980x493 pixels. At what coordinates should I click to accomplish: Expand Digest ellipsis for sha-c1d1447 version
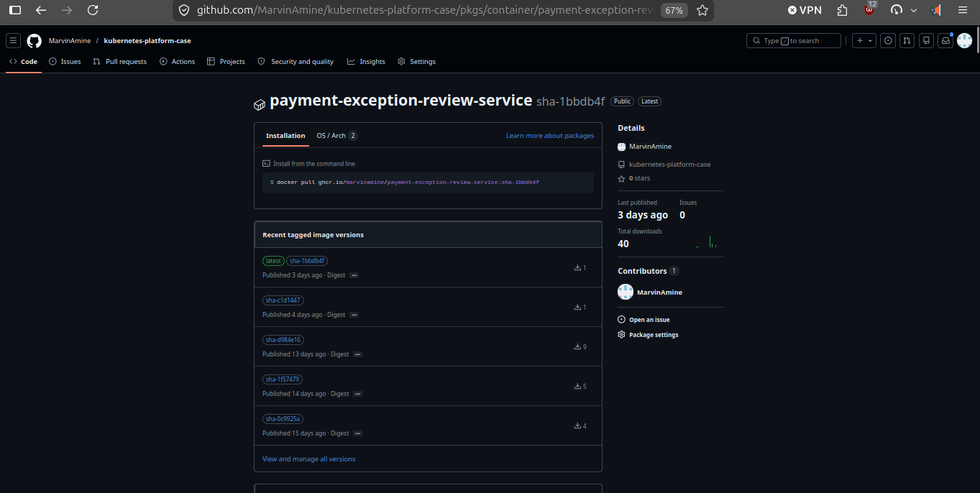click(x=354, y=315)
